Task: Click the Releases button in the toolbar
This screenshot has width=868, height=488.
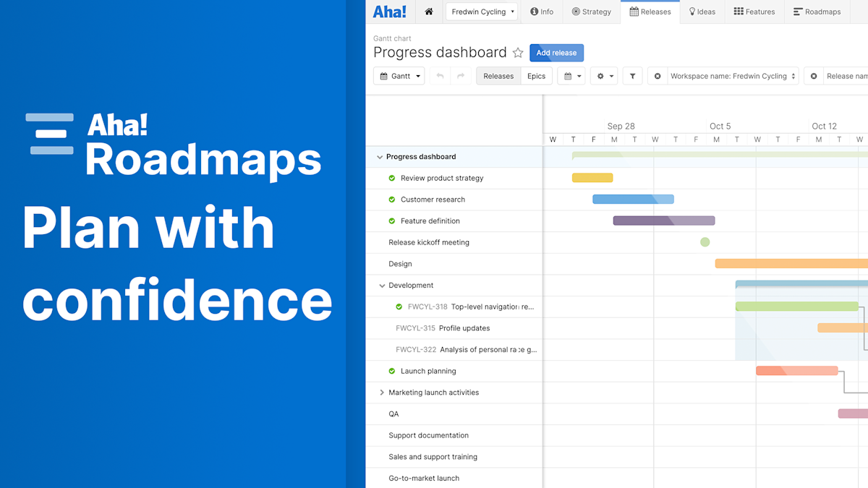Action: point(498,75)
